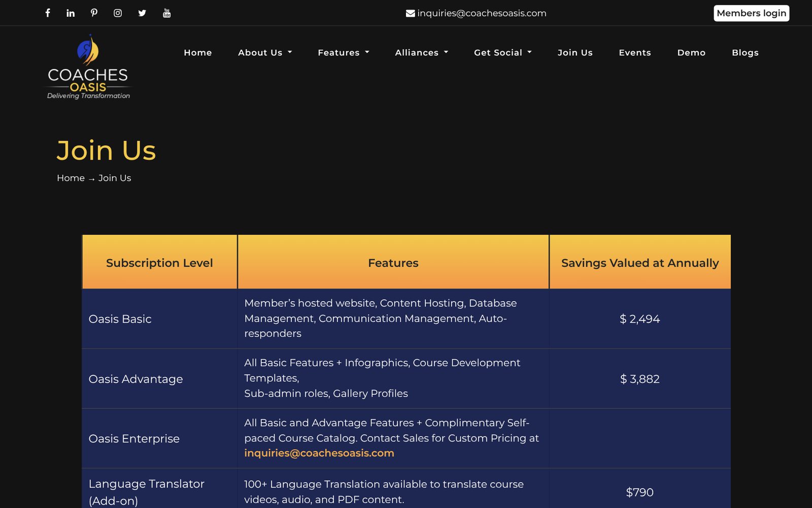Click the 100+ Language Translation description

pos(384,492)
